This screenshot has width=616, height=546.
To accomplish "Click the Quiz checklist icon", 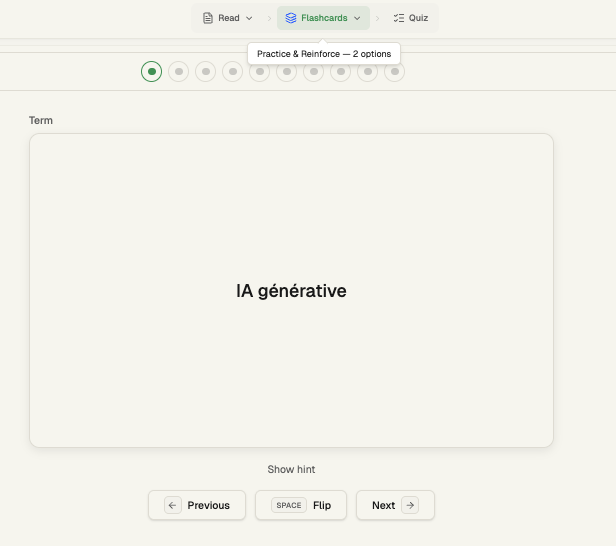I will (x=399, y=18).
